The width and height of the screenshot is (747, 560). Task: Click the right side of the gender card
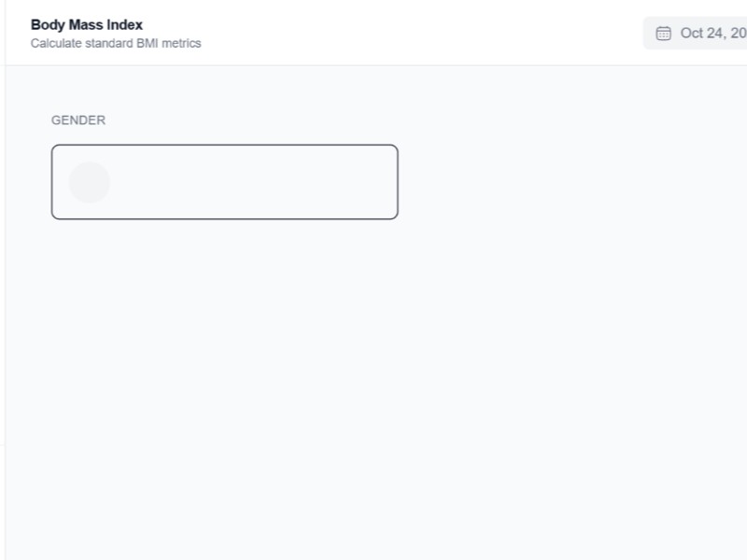click(355, 182)
